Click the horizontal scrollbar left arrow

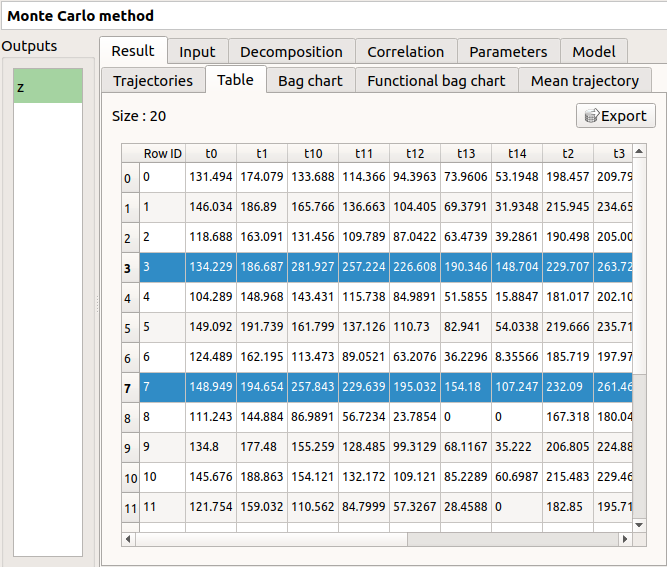pos(129,538)
